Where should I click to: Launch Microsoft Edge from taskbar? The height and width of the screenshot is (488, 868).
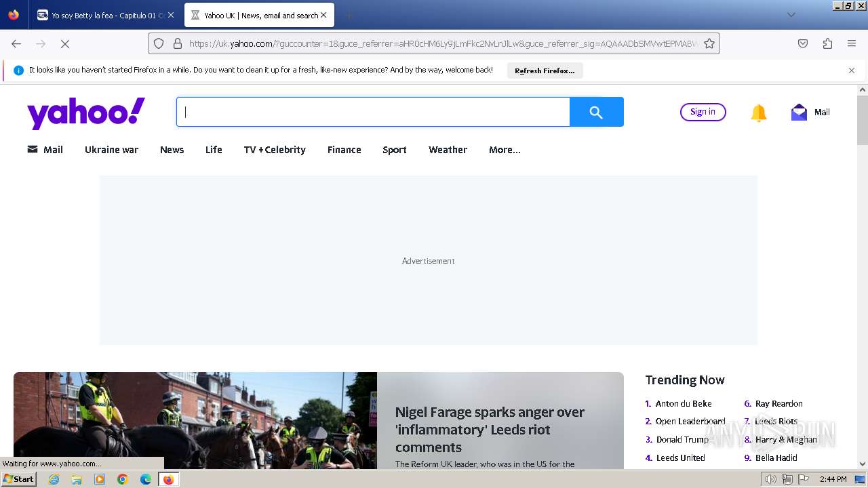pyautogui.click(x=146, y=479)
